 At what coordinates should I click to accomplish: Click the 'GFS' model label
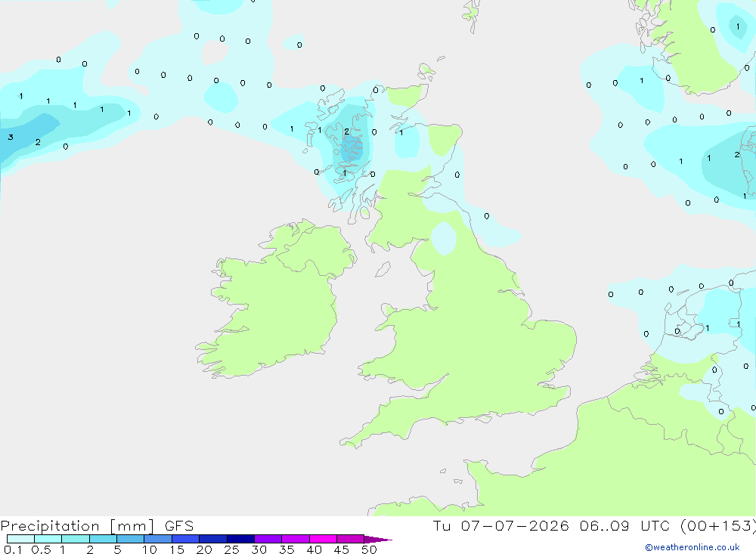(x=179, y=526)
